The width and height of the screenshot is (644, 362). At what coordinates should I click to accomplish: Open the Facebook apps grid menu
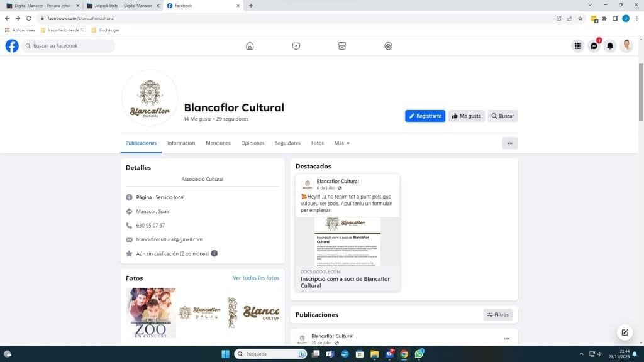tap(577, 46)
